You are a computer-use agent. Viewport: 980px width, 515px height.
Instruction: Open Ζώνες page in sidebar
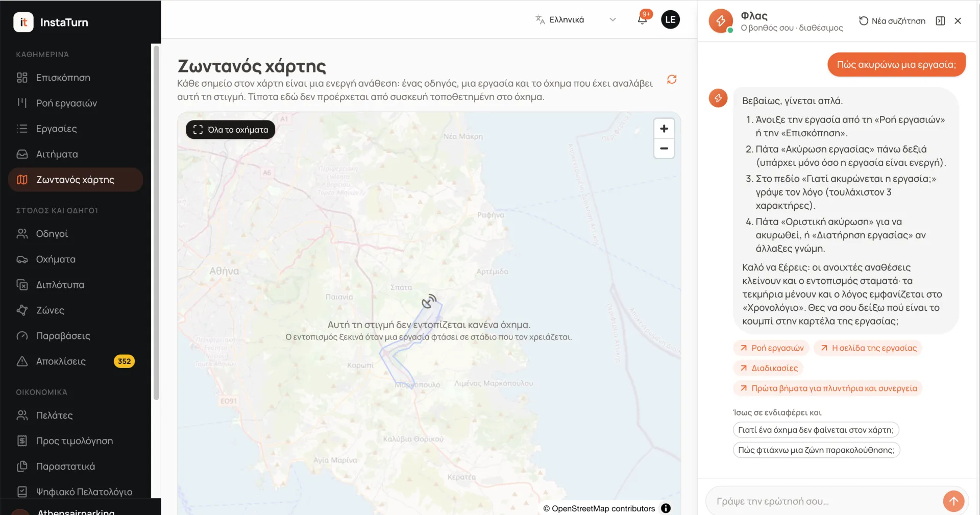[76, 310]
